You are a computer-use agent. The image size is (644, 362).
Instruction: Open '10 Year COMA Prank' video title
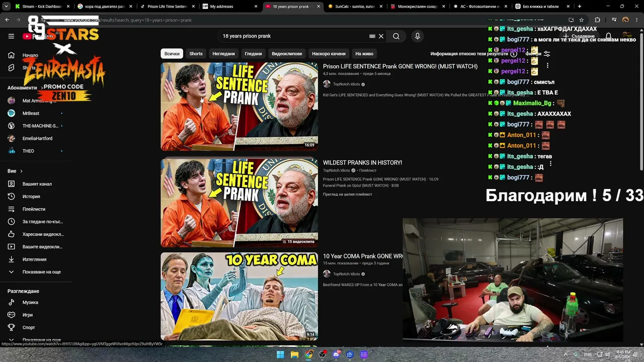click(363, 256)
